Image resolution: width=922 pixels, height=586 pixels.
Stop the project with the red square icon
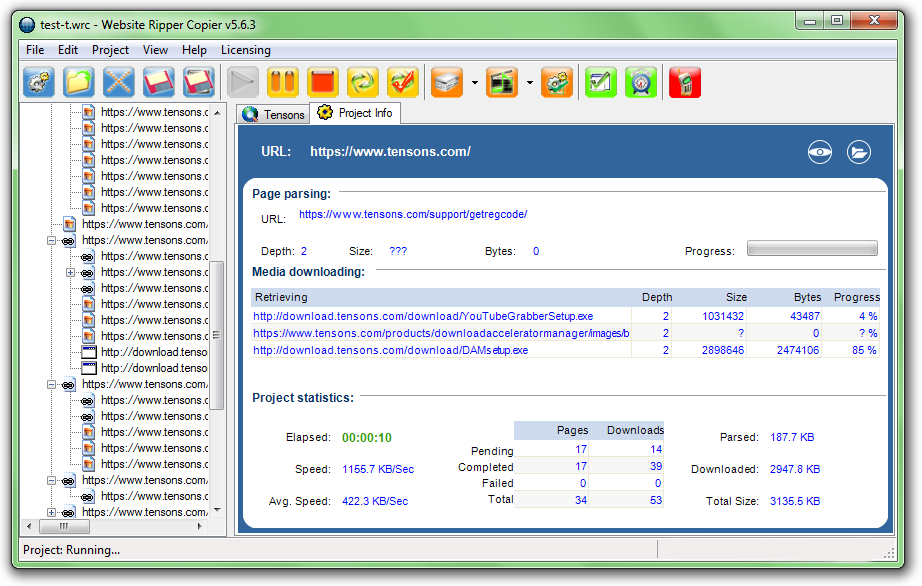click(323, 82)
